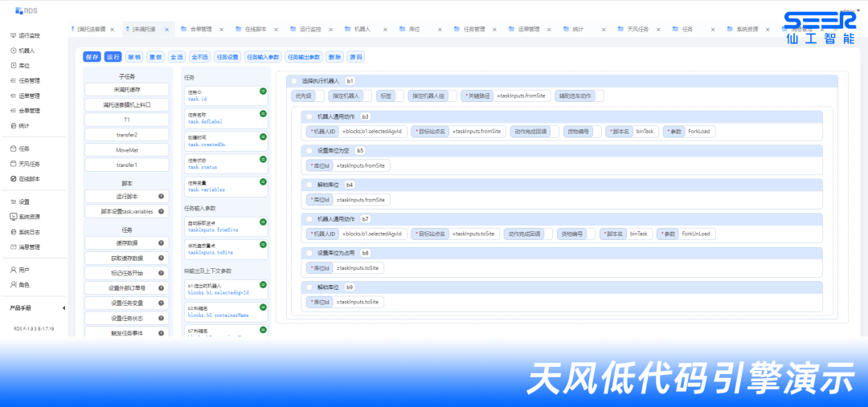Click help icon beside 运行脚本

click(161, 197)
